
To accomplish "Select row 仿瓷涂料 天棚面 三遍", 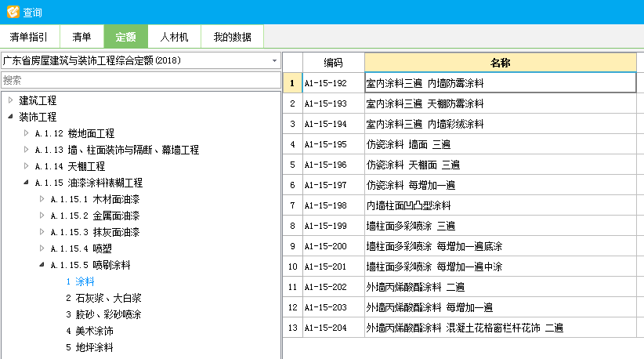I will 501,165.
